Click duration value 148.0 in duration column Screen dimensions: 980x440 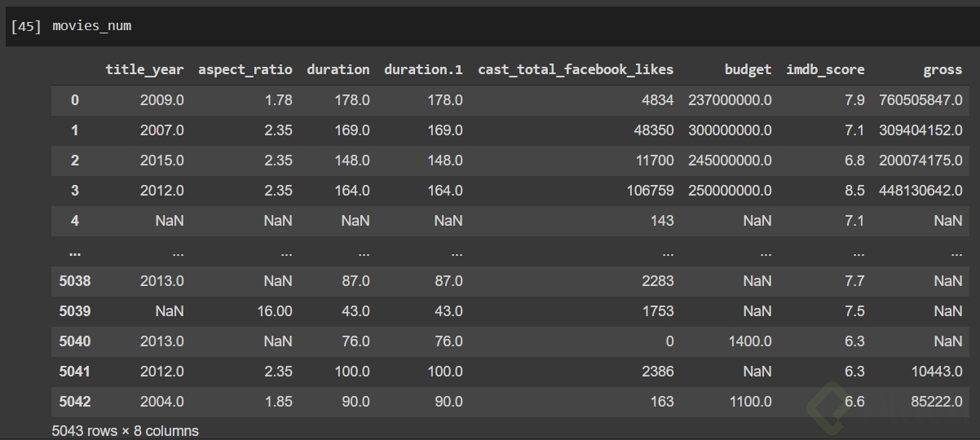point(352,160)
